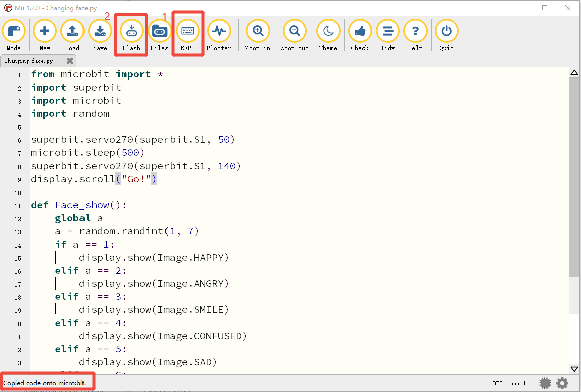Click the display.scroll("Go!") line
Screen dimensions: 581x392
point(94,179)
